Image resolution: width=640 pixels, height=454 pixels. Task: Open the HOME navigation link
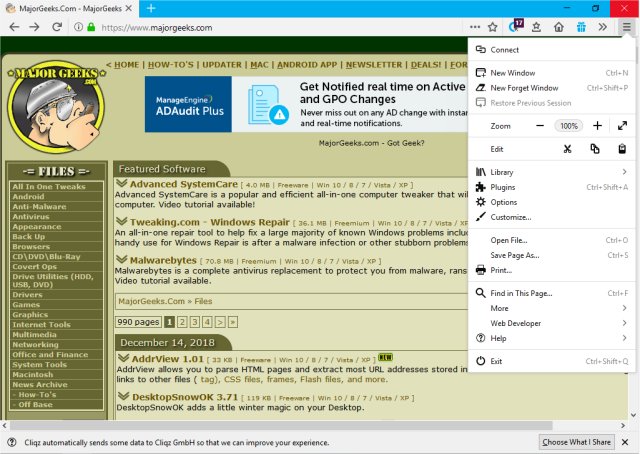pos(127,65)
